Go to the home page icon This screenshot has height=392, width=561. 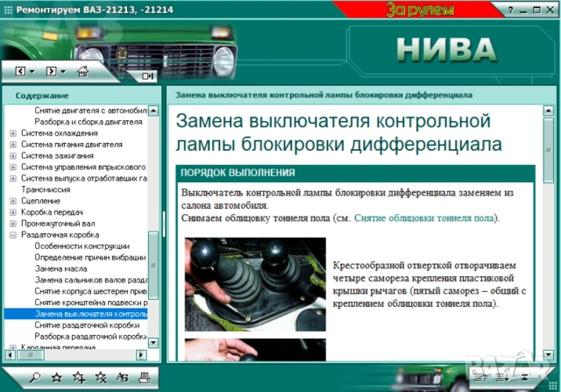click(83, 71)
